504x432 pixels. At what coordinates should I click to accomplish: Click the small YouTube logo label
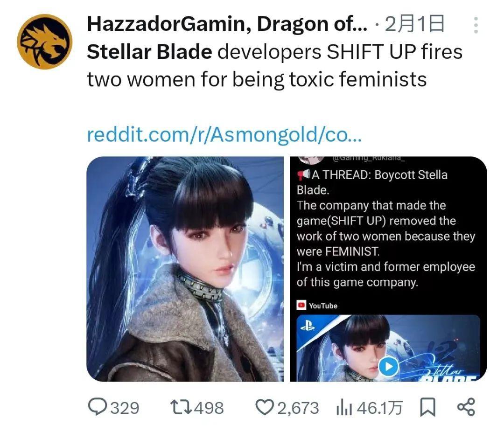click(x=317, y=306)
